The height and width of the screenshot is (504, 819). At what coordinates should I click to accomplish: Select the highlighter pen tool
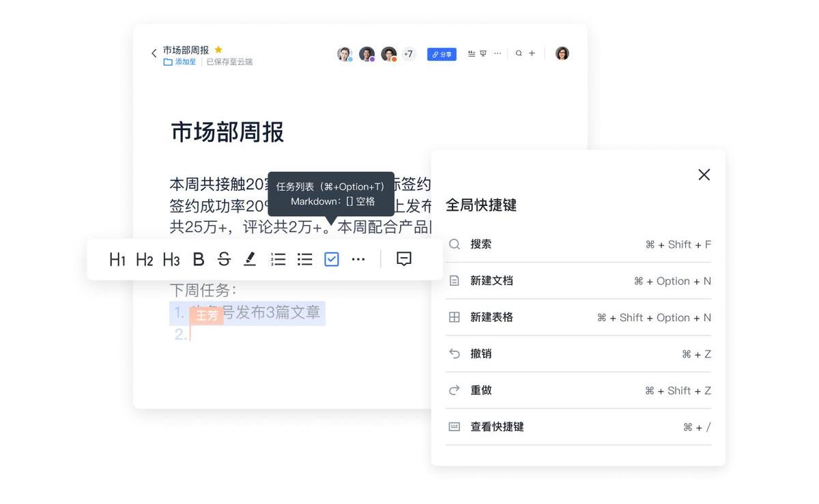click(x=250, y=259)
